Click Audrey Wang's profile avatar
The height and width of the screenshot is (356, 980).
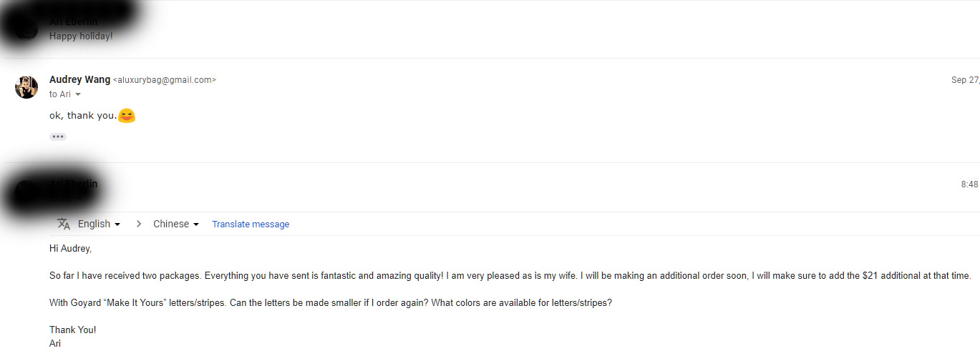26,86
